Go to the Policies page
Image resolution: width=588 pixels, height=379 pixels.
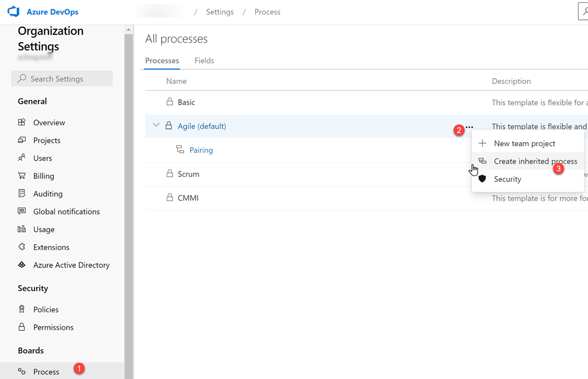coord(46,309)
